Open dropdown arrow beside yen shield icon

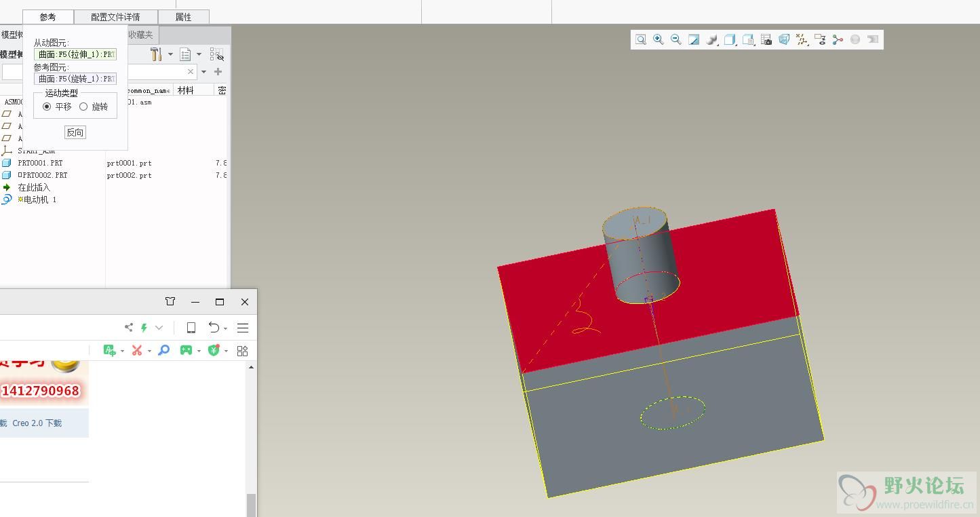(226, 351)
